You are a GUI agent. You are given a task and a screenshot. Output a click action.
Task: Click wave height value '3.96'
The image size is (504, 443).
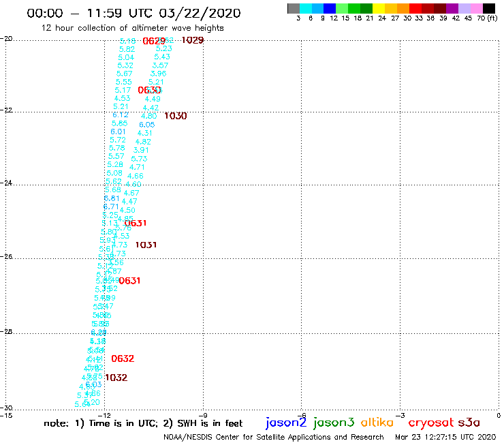click(x=158, y=74)
